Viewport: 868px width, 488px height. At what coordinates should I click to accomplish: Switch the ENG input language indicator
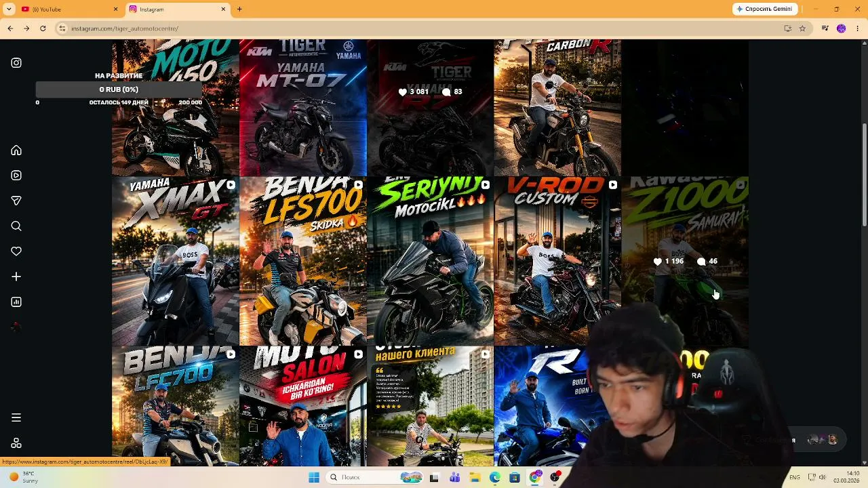coord(795,477)
